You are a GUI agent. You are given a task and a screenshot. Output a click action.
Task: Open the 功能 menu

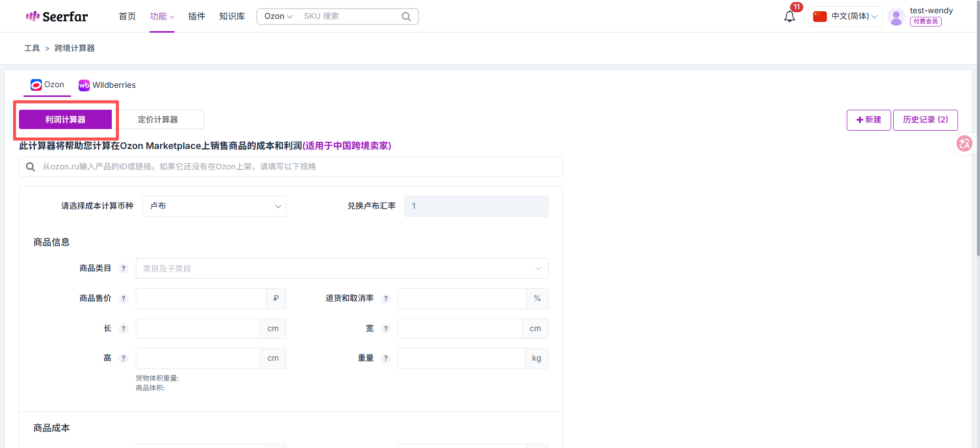161,16
